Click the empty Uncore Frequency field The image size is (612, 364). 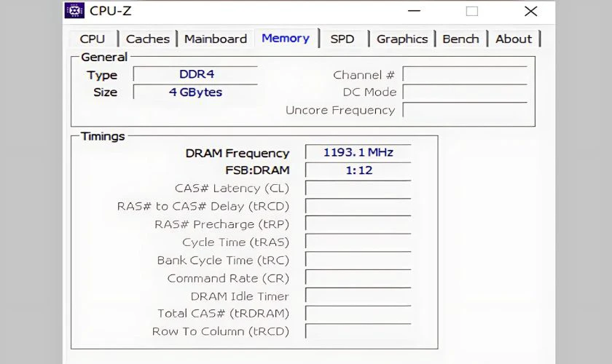pos(465,110)
